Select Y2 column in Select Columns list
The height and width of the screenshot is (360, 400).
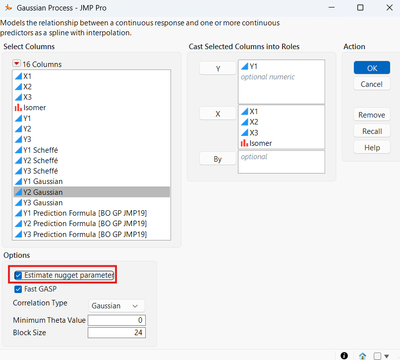[x=92, y=129]
